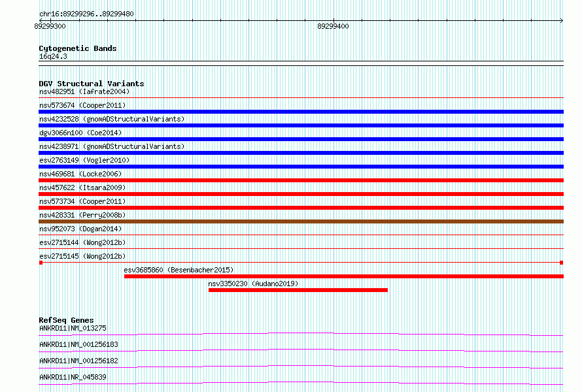Click left red end marker of esv2715145
Screen dimensions: 582x392
[41, 263]
